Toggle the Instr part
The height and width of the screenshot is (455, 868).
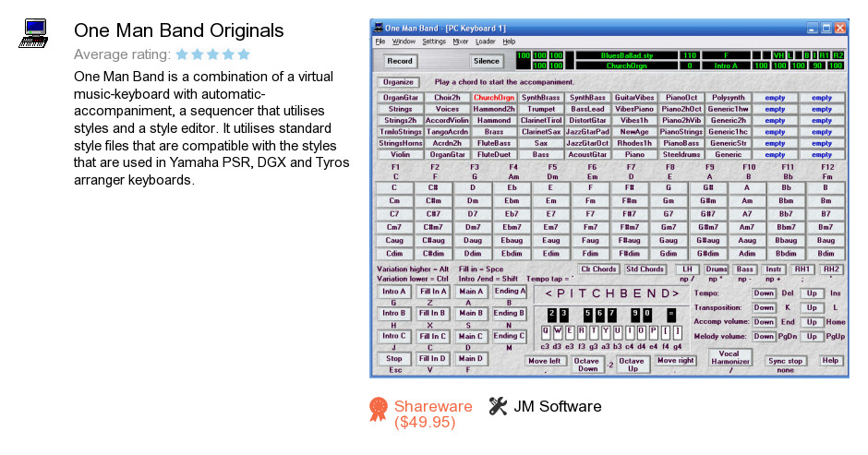(x=773, y=269)
